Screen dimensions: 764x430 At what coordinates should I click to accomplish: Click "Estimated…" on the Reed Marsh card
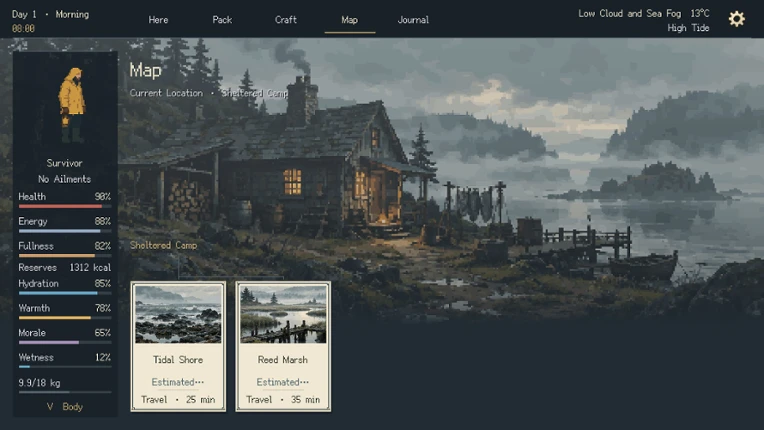tap(283, 382)
